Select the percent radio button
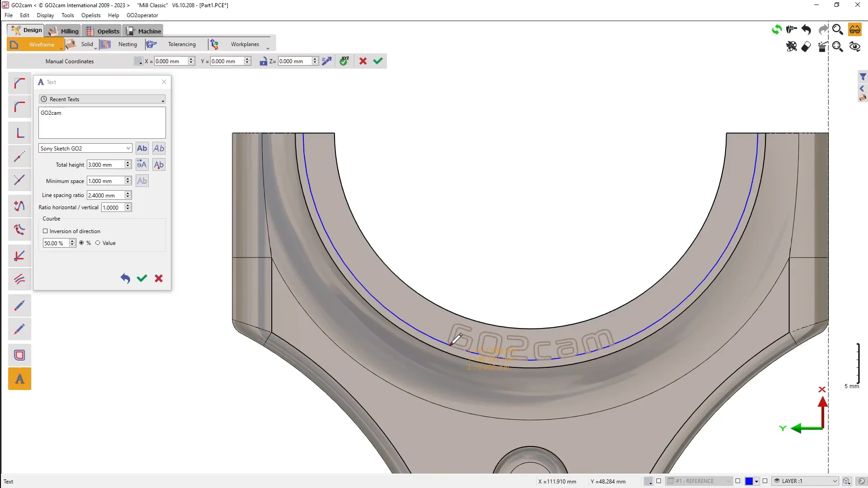The width and height of the screenshot is (868, 488). point(81,243)
